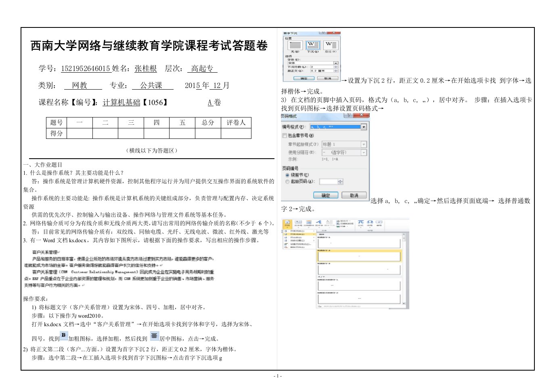Click 确定 in the 首字下沉 dialog
Screen dimensions: 555x392
pos(304,78)
